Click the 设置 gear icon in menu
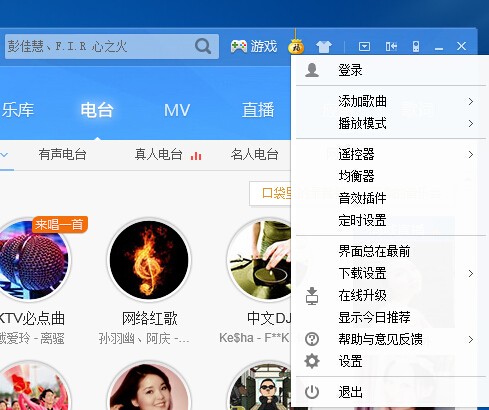The height and width of the screenshot is (410, 489). (x=312, y=361)
